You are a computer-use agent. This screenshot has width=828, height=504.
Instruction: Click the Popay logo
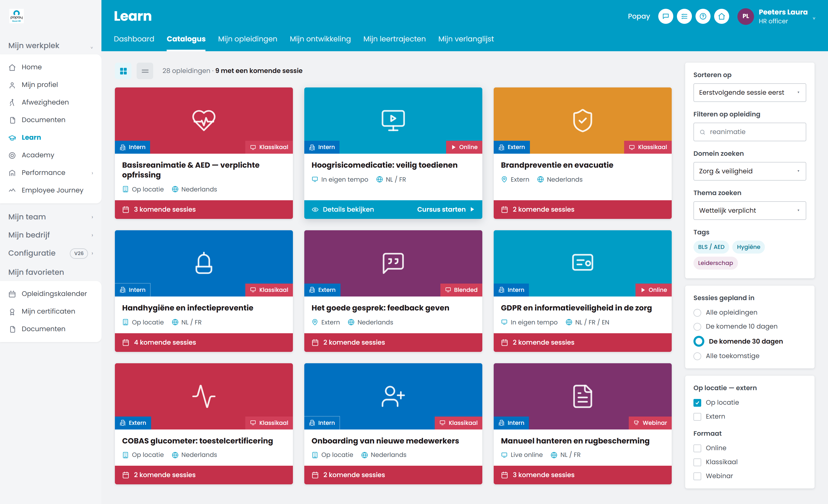tap(17, 16)
